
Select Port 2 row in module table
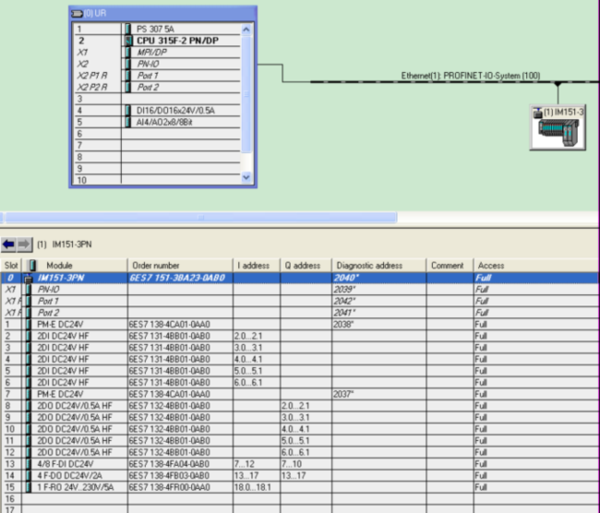300,313
